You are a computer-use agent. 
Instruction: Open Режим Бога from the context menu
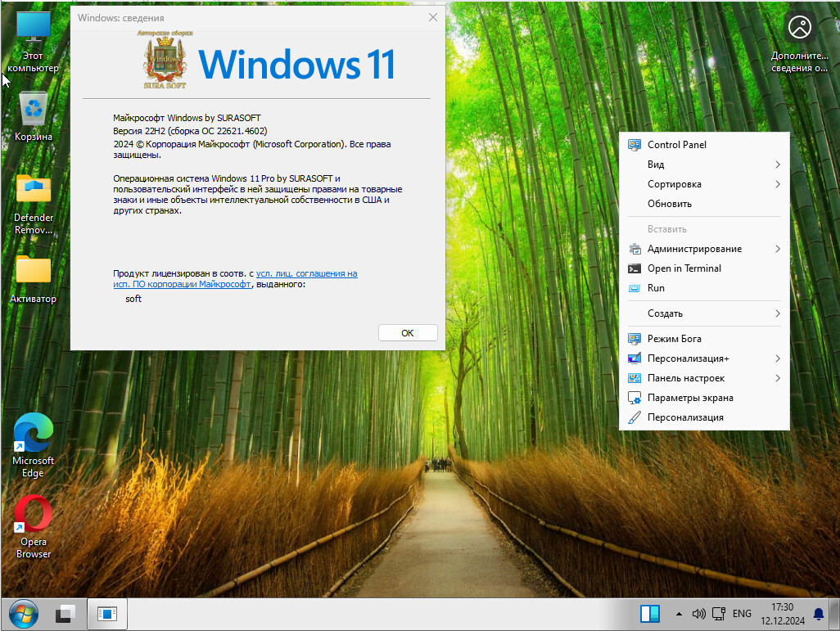click(704, 339)
